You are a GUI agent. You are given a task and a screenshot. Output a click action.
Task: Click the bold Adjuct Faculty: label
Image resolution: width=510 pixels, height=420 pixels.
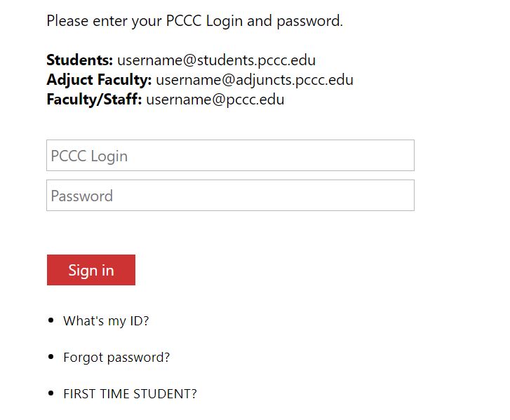99,80
